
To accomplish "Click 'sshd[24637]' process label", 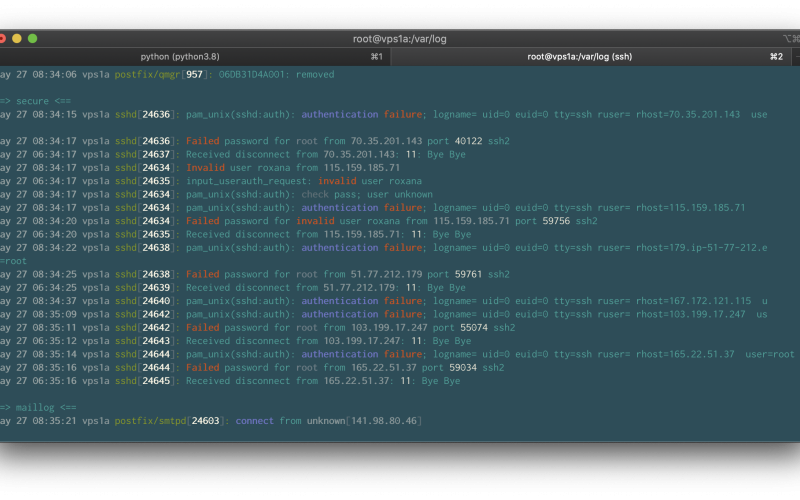I will [145, 154].
